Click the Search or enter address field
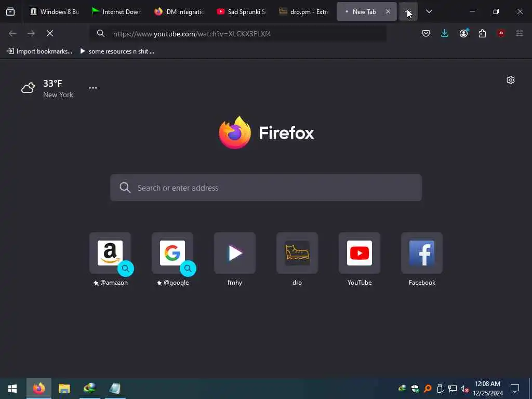 pos(266,188)
